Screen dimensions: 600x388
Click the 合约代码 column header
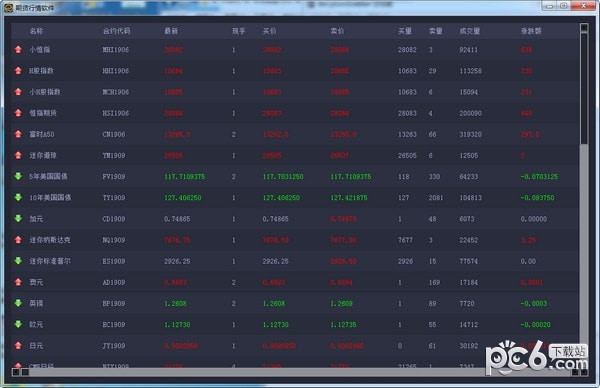[116, 31]
